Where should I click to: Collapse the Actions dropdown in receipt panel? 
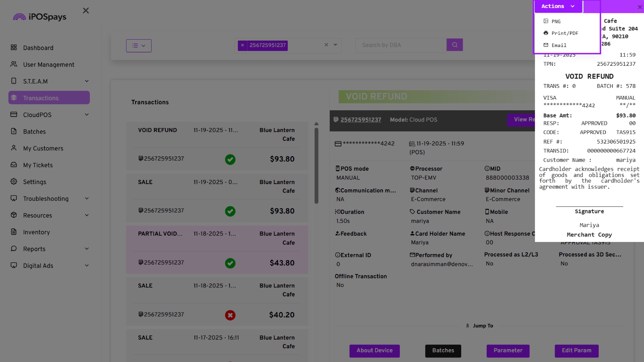click(558, 6)
